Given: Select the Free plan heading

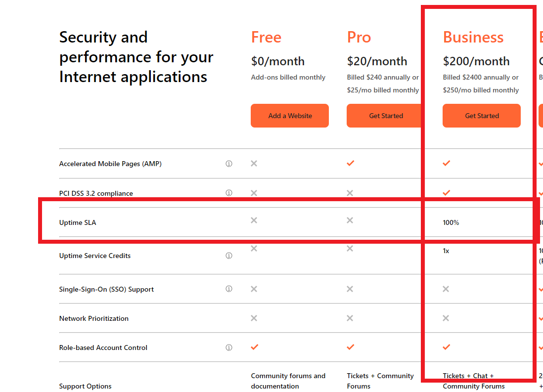Looking at the screenshot, I should (x=266, y=37).
